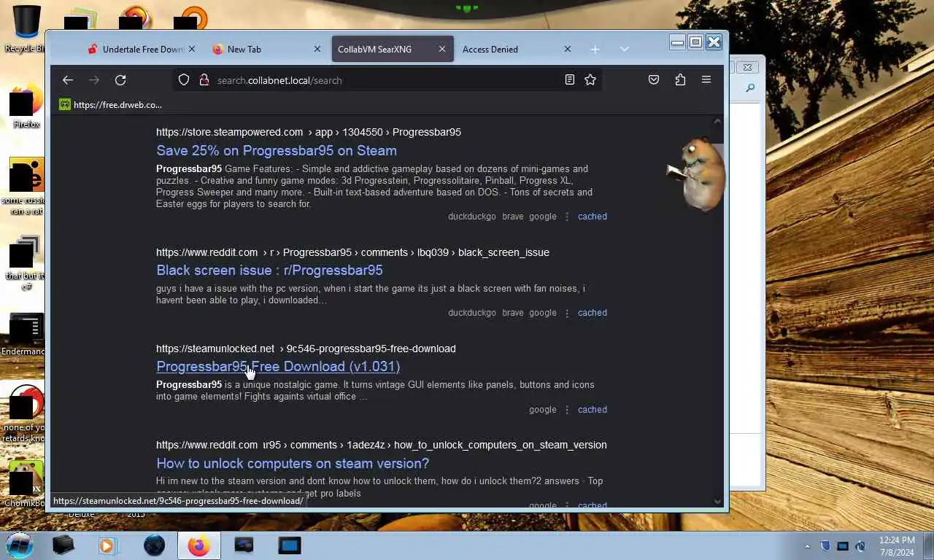Open cached copy of Steam result
The height and width of the screenshot is (560, 934).
tap(593, 217)
